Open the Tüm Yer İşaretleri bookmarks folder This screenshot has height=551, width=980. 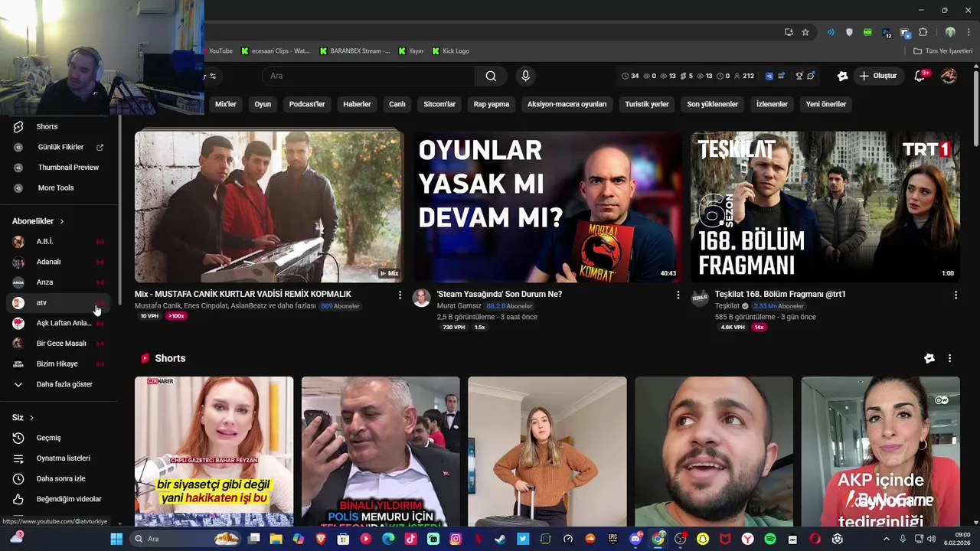[x=944, y=51]
